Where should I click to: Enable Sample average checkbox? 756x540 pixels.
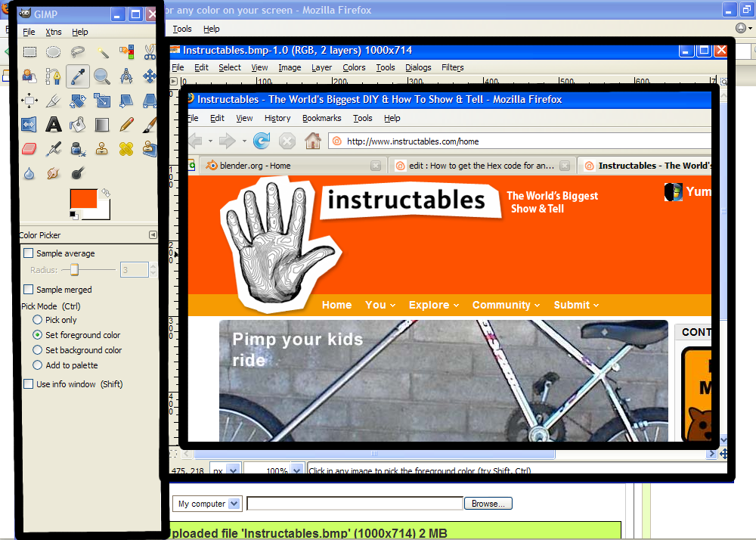29,253
